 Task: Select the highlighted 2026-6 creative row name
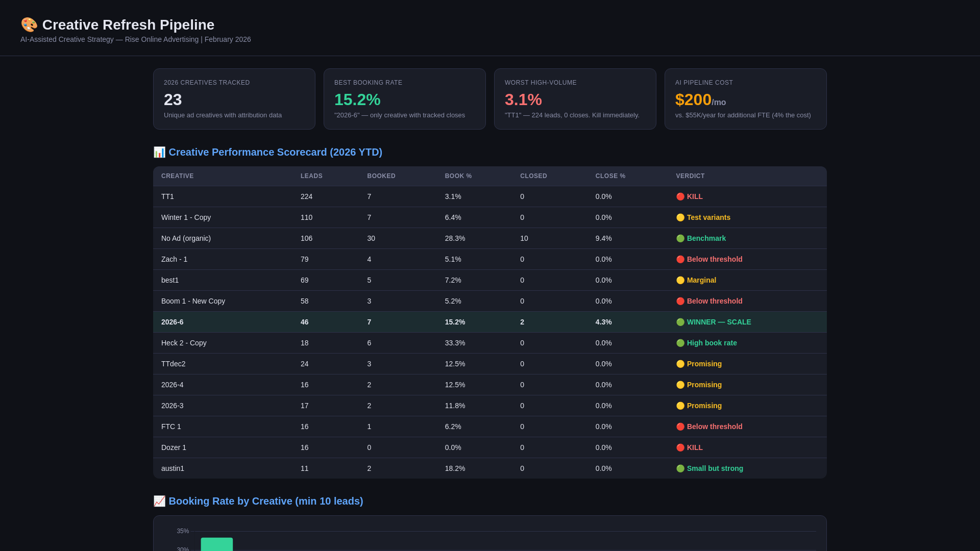point(172,322)
